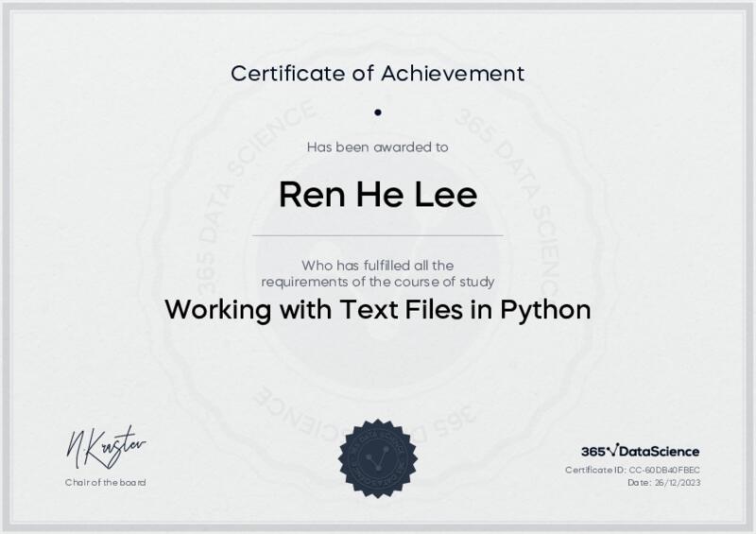The image size is (756, 534).
Task: Select the "Certificate of Achievement" heading
Action: click(378, 72)
